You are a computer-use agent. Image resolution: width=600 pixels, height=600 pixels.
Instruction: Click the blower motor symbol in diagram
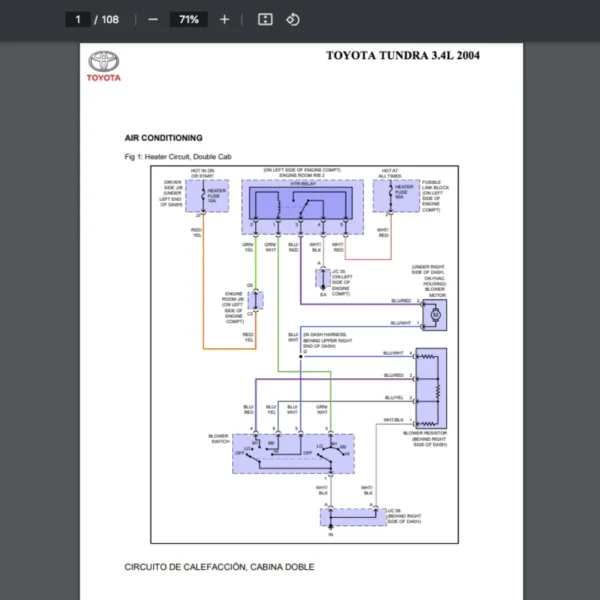click(434, 316)
